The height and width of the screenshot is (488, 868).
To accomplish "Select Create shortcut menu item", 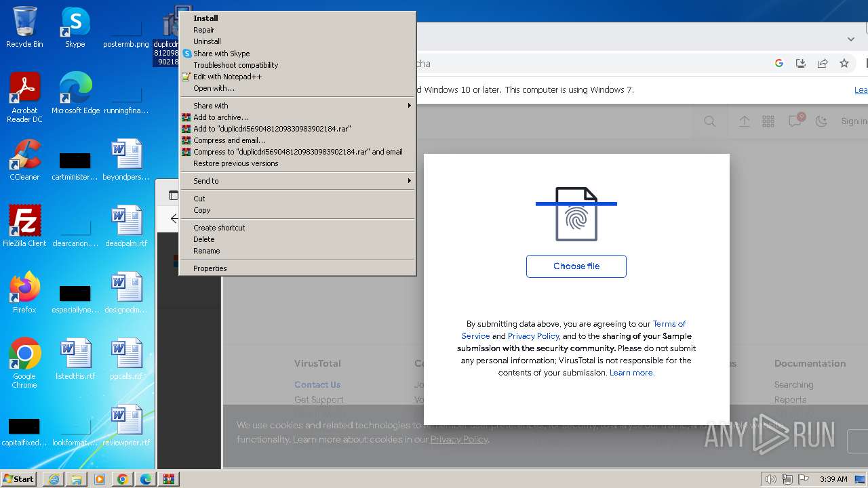I will pos(297,228).
